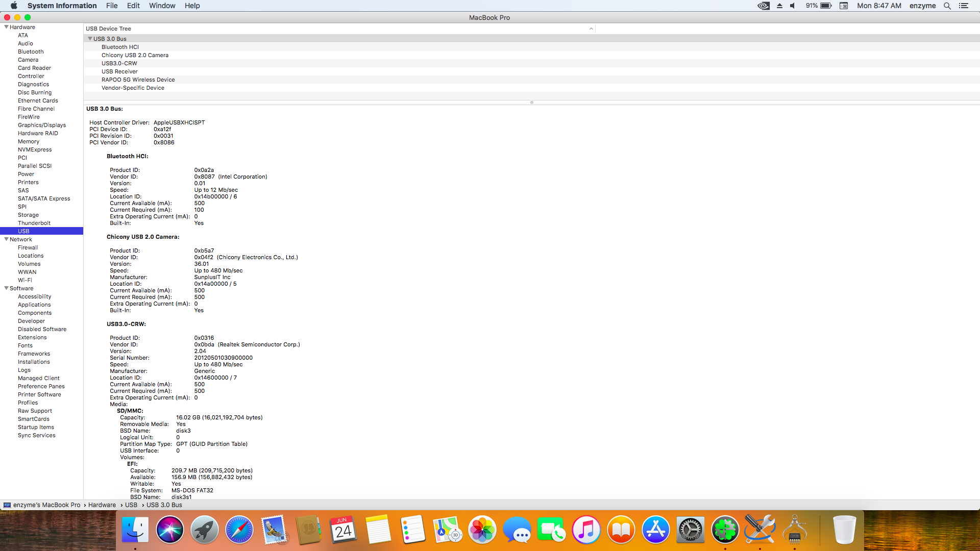The image size is (980, 551).
Task: Collapse the Software sidebar section
Action: [x=6, y=288]
